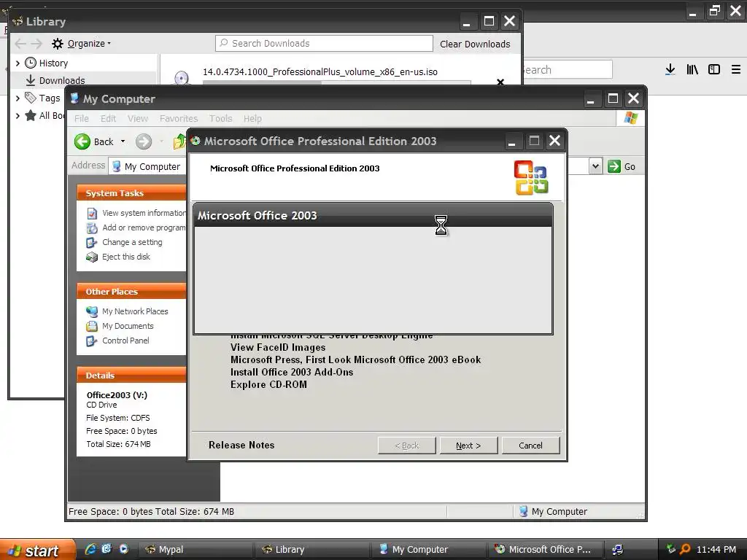Open View menu in My Computer
747x560 pixels.
[x=138, y=119]
